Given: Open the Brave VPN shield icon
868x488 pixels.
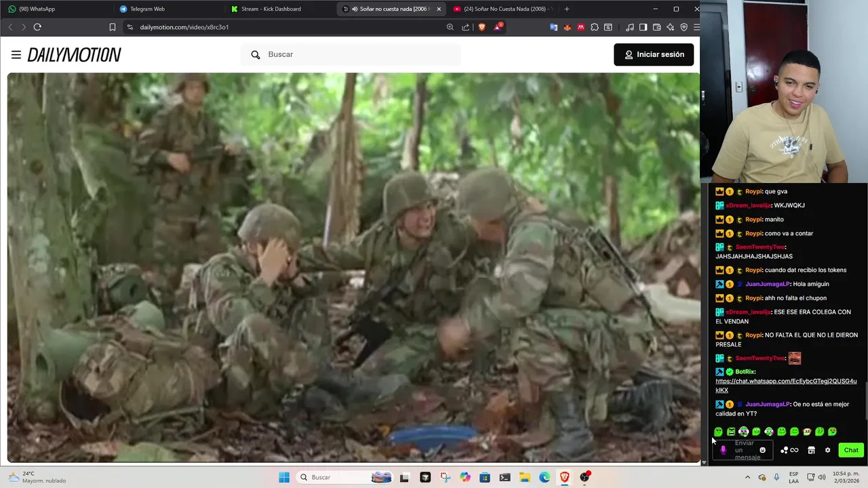Looking at the screenshot, I should (x=684, y=27).
